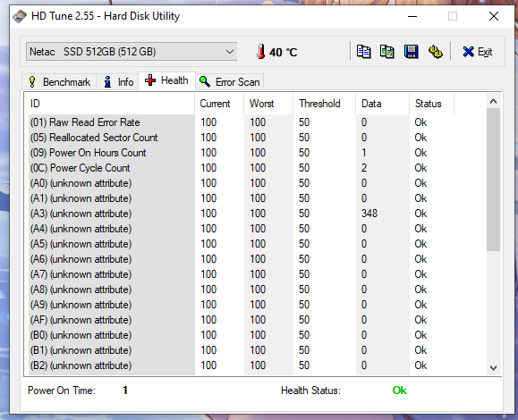Click the Exit button
518x420 pixels.
point(478,52)
